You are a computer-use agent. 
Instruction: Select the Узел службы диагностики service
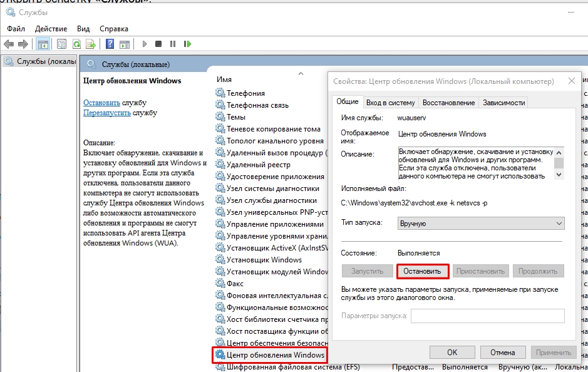pyautogui.click(x=272, y=200)
